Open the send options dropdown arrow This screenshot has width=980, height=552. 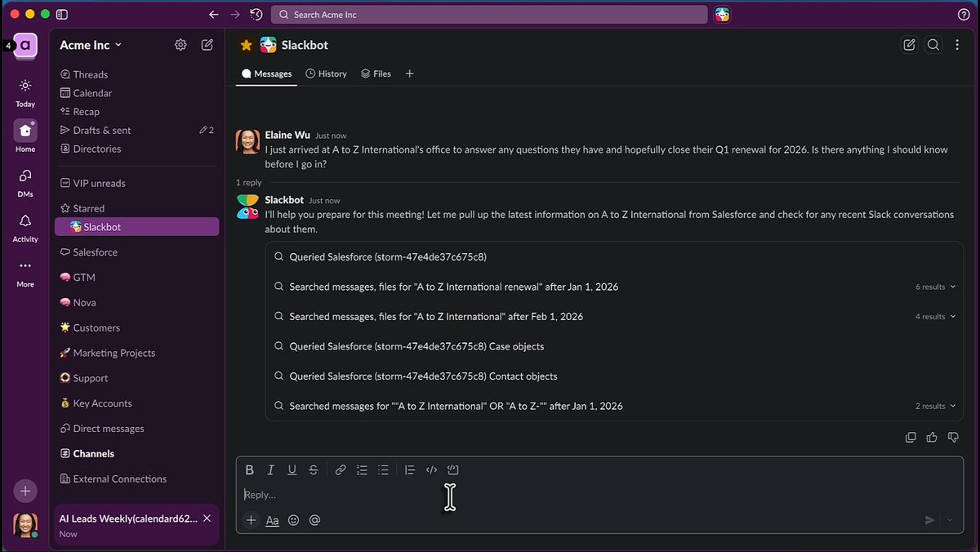(950, 520)
